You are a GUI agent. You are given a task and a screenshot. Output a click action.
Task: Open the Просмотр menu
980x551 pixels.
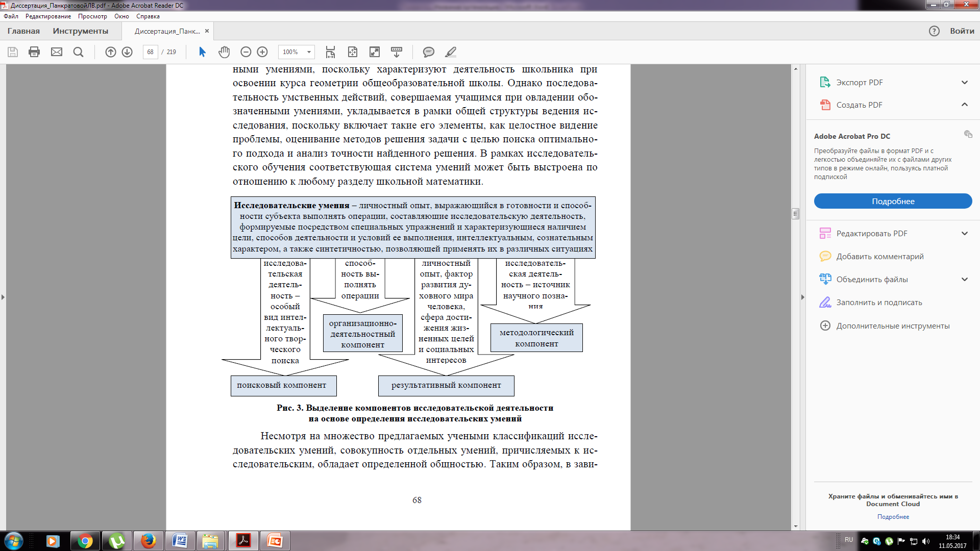pyautogui.click(x=92, y=16)
